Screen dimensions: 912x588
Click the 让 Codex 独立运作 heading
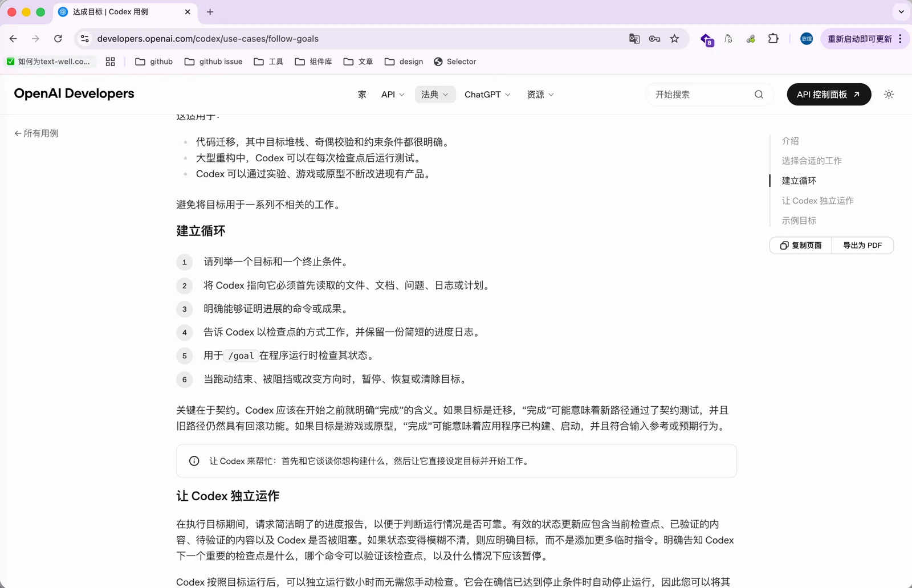point(227,496)
